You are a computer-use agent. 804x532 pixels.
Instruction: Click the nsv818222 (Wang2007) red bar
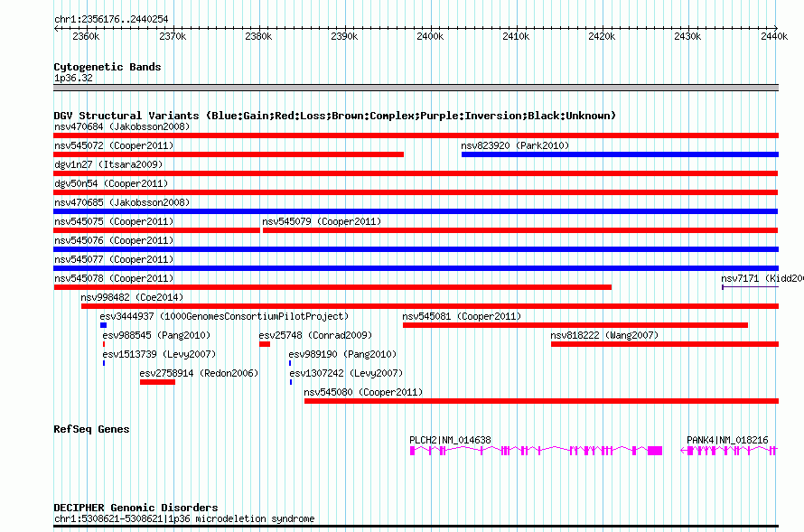[x=665, y=344]
